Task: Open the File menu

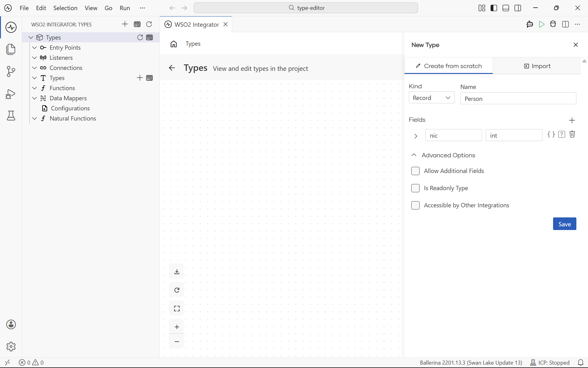Action: point(24,8)
